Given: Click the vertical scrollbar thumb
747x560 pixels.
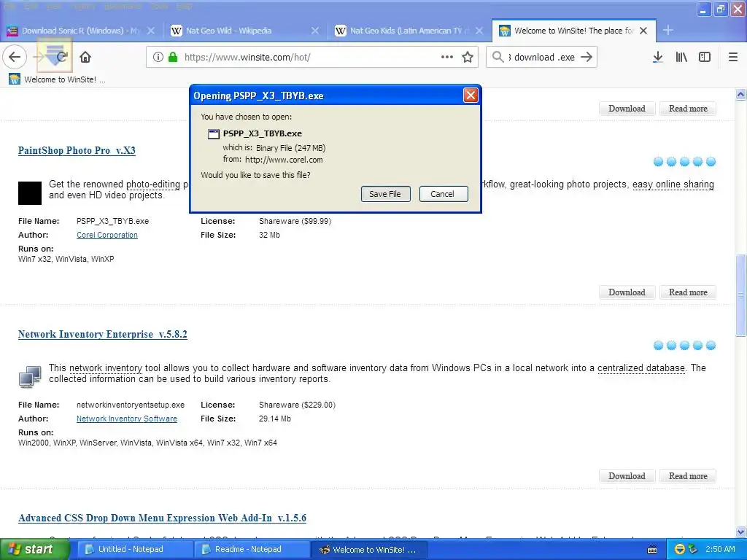Looking at the screenshot, I should 741,296.
